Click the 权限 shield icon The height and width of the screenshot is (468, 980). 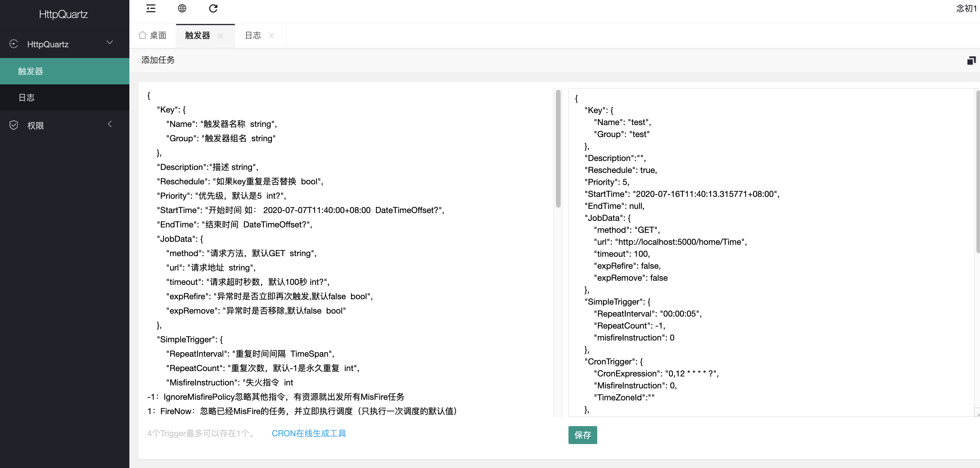[x=14, y=125]
